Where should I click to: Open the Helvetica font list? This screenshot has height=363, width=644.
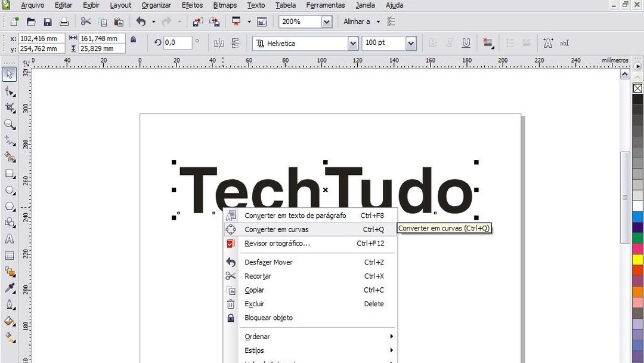[352, 43]
